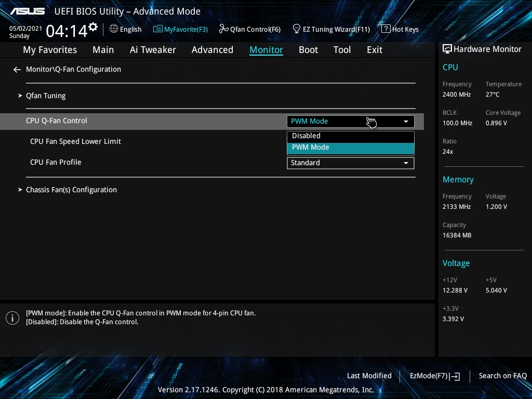Click the CPU Fan Profile label
This screenshot has width=532, height=399.
56,162
